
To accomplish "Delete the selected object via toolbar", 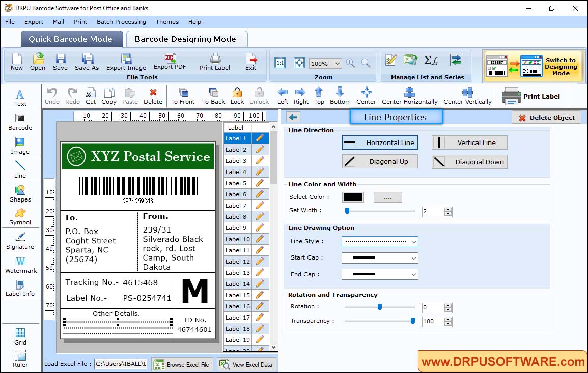I will pos(153,96).
